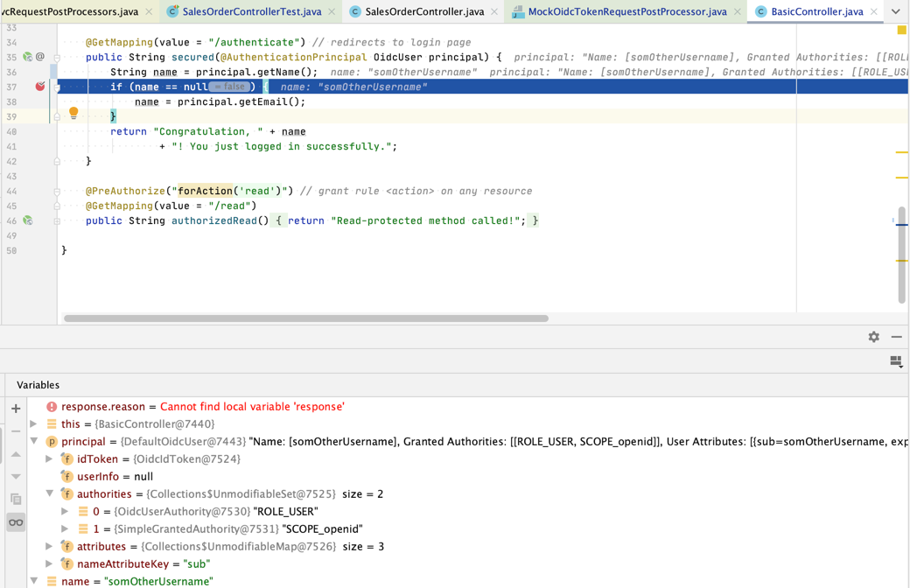
Task: Click the copy value icon in Variables toolbar
Action: (x=16, y=498)
